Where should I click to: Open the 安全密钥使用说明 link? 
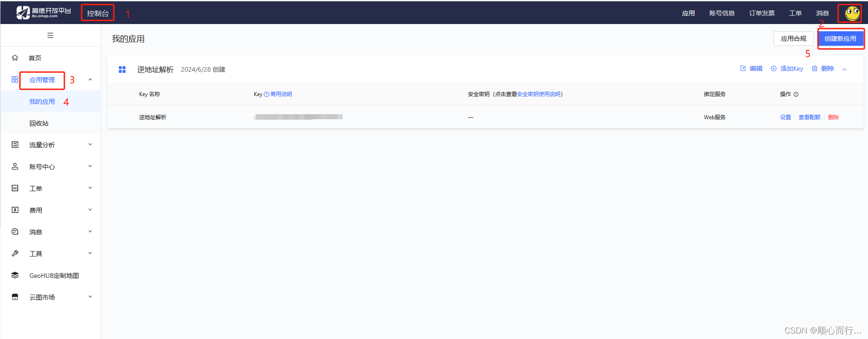538,94
